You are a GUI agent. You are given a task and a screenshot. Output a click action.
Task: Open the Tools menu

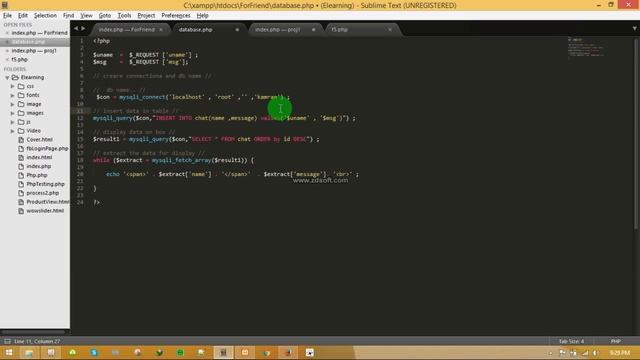(124, 16)
